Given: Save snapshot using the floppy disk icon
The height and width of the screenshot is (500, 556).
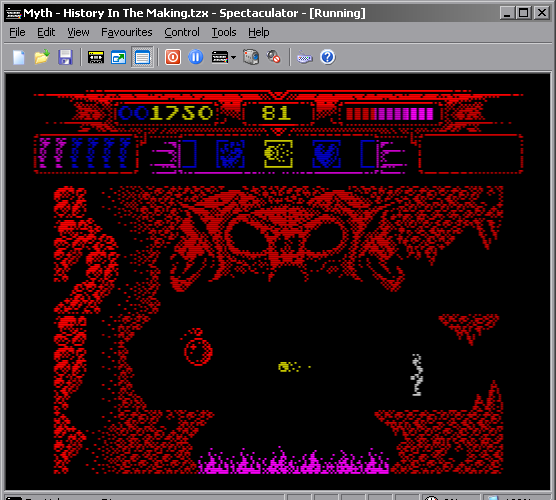Looking at the screenshot, I should click(x=65, y=57).
